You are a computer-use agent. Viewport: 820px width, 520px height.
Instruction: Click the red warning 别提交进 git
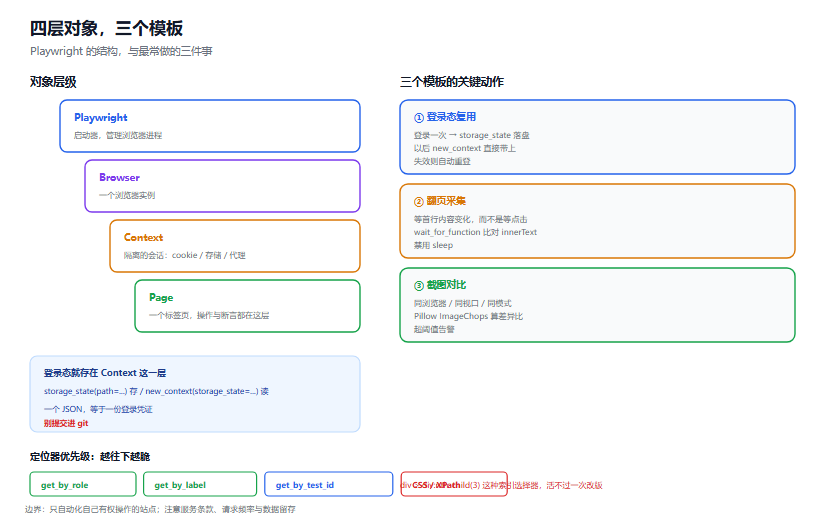66,424
